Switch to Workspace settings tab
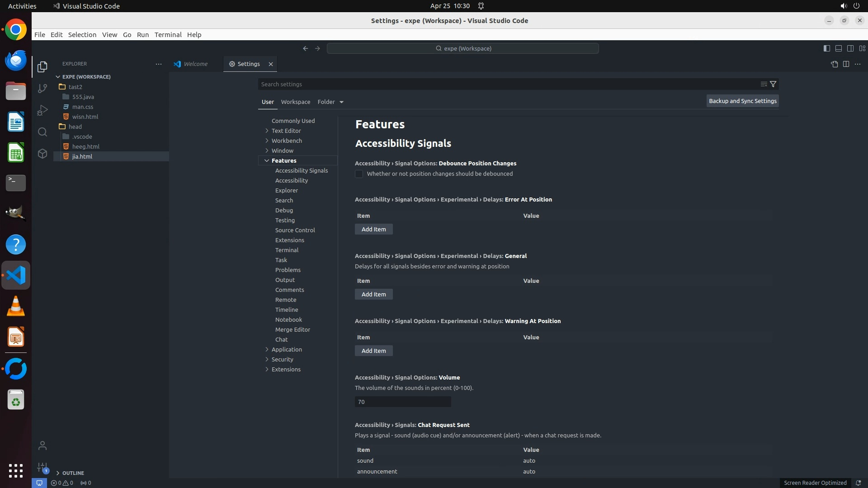The width and height of the screenshot is (868, 488). tap(296, 102)
